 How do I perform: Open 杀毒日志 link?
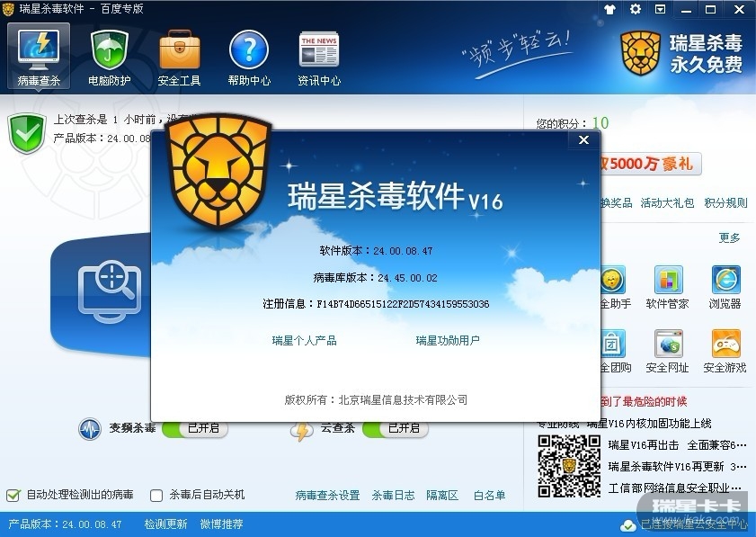coord(393,495)
